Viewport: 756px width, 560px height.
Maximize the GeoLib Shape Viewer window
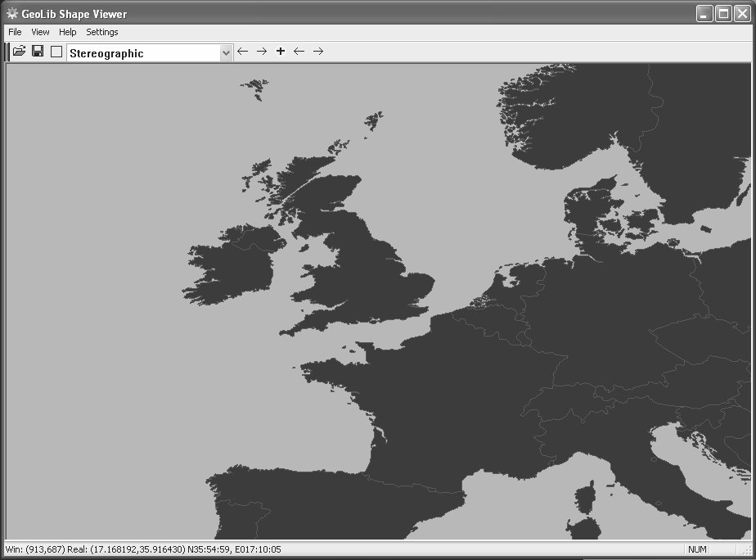pos(724,13)
